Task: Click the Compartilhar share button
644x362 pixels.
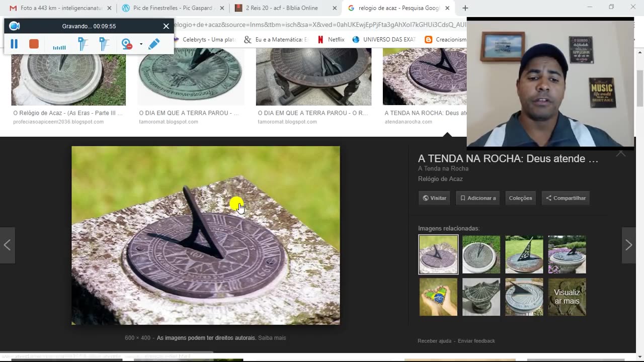Action: [x=566, y=198]
